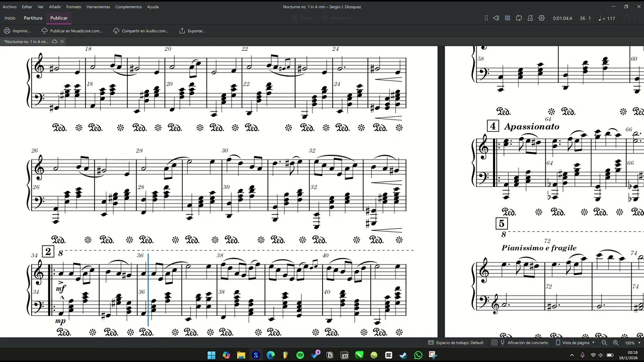
Task: Open the Vista de página dropdown
Action: pyautogui.click(x=575, y=342)
